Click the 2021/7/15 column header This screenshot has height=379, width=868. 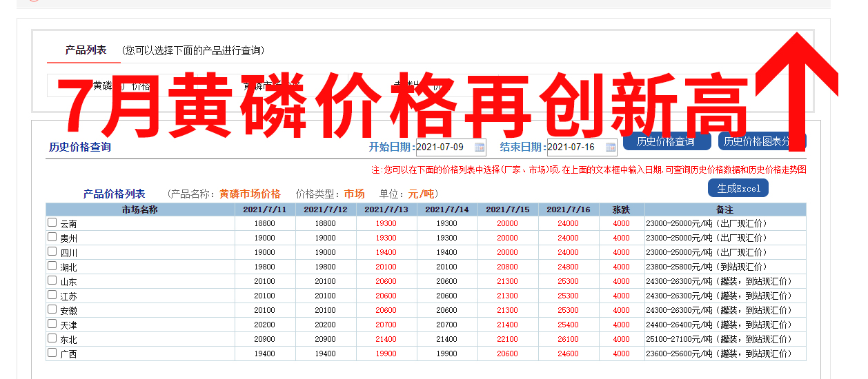click(508, 209)
